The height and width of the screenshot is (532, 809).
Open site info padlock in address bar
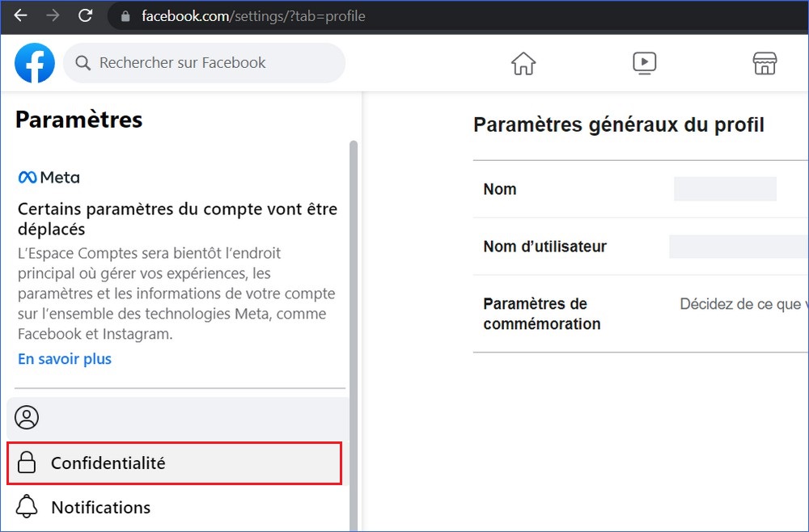coord(124,16)
